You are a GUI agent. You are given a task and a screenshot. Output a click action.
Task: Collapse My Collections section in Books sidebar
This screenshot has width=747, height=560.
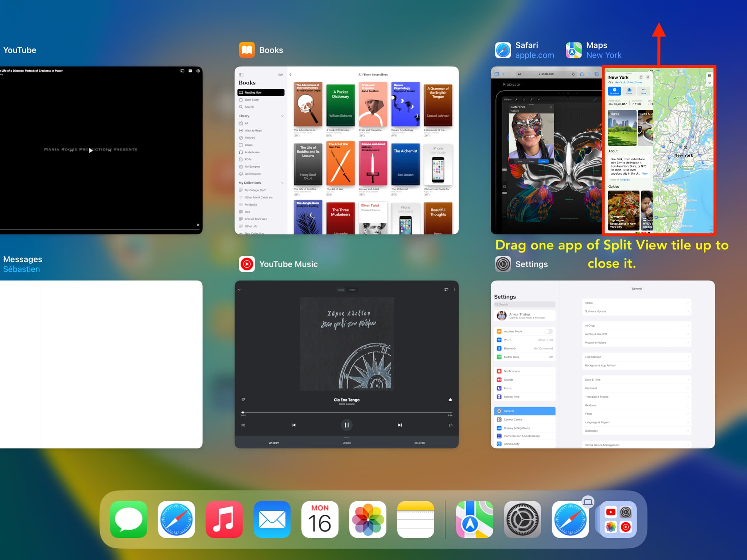click(282, 183)
